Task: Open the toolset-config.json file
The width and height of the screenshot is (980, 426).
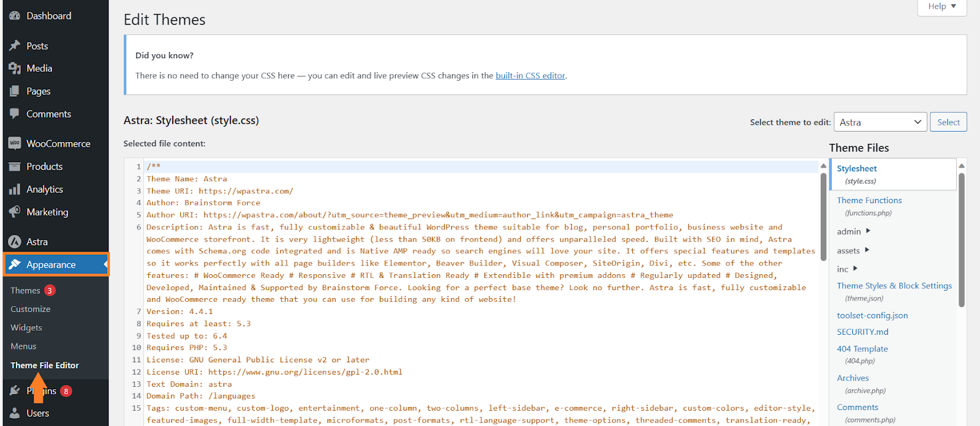Action: (x=872, y=315)
